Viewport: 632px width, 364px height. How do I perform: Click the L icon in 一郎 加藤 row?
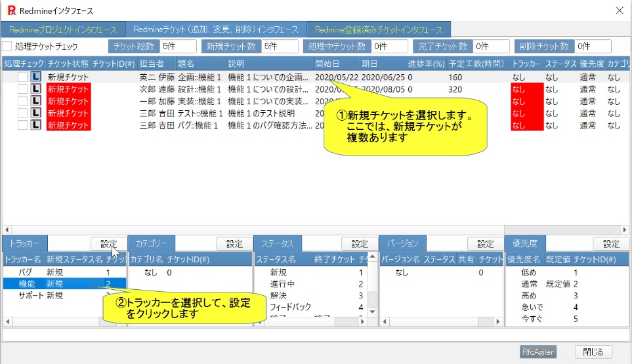click(36, 100)
